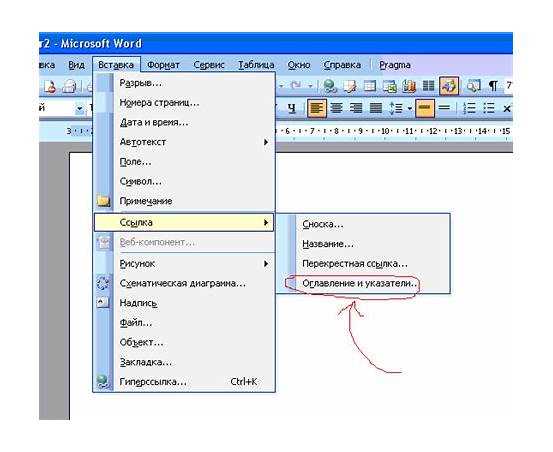Click the Insert Hyperlink globe toolbar icon

(x=330, y=86)
